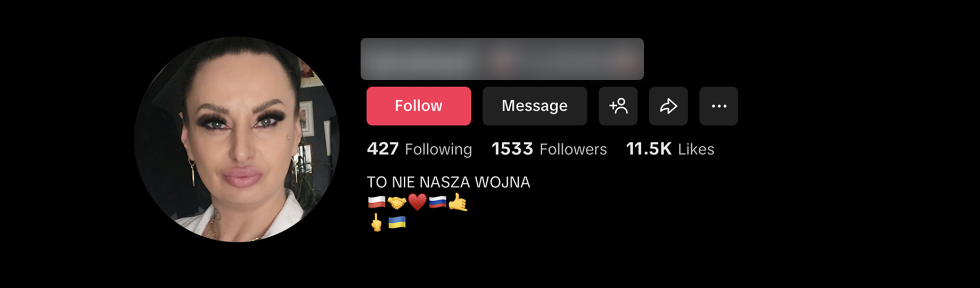Click the 11.5K Likes count
Screen dimensions: 980x288
(670, 149)
